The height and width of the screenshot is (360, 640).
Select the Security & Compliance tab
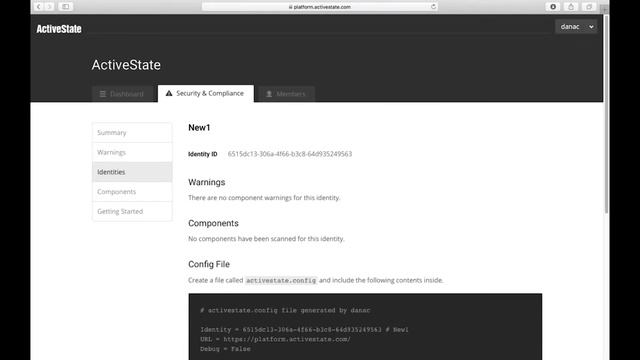click(206, 93)
